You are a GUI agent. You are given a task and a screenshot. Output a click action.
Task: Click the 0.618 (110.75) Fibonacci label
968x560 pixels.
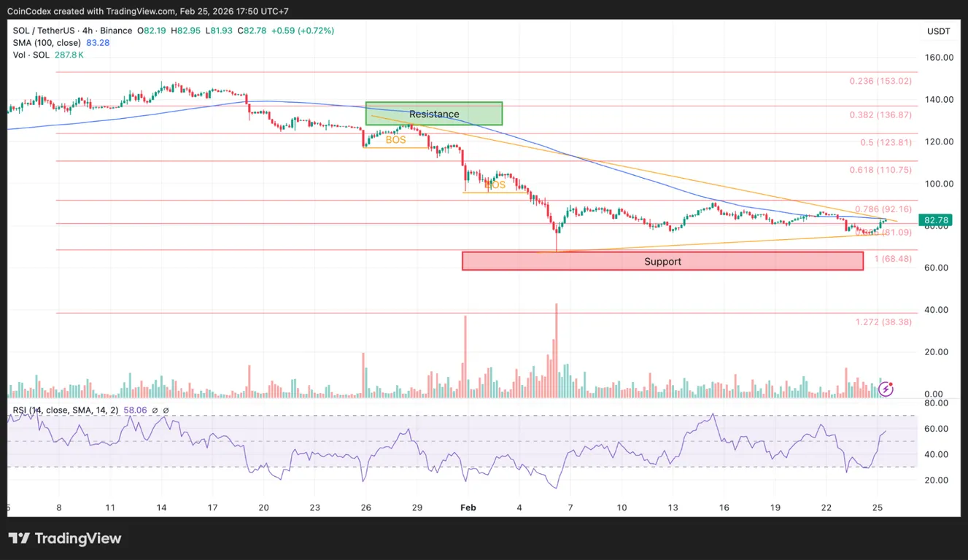[880, 169]
